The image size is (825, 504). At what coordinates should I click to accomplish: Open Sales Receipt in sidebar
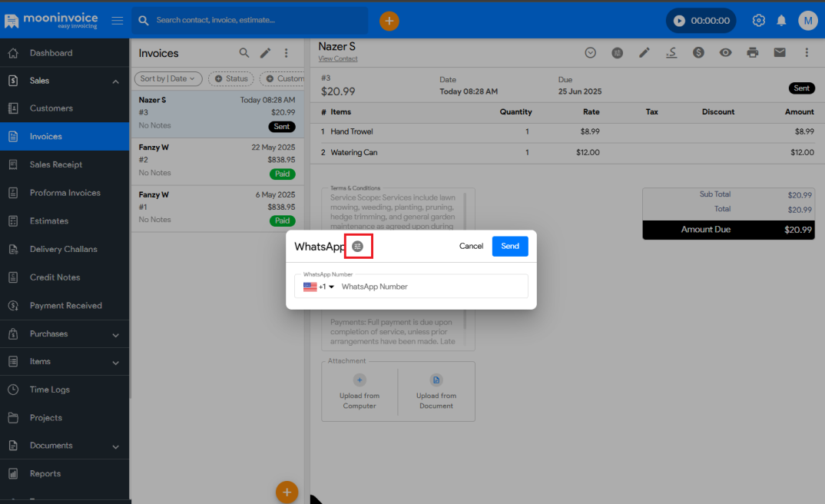coord(65,164)
